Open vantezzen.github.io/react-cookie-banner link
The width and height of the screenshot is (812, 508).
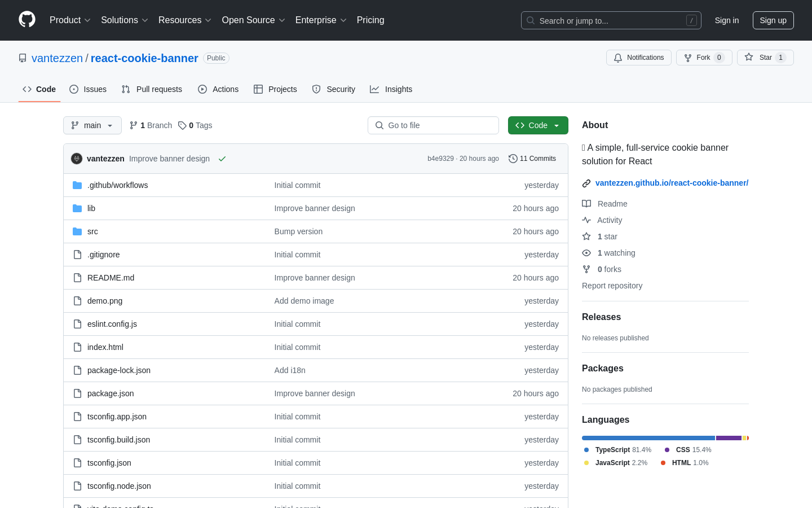coord(672,183)
